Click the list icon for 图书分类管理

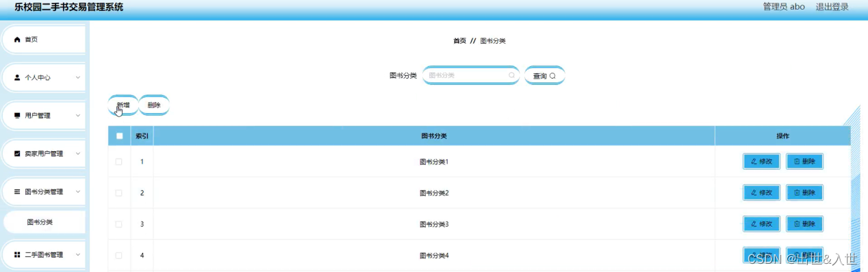click(18, 192)
